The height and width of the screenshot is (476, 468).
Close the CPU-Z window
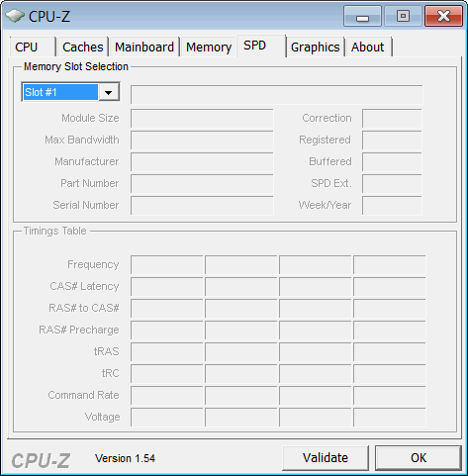coord(443,16)
